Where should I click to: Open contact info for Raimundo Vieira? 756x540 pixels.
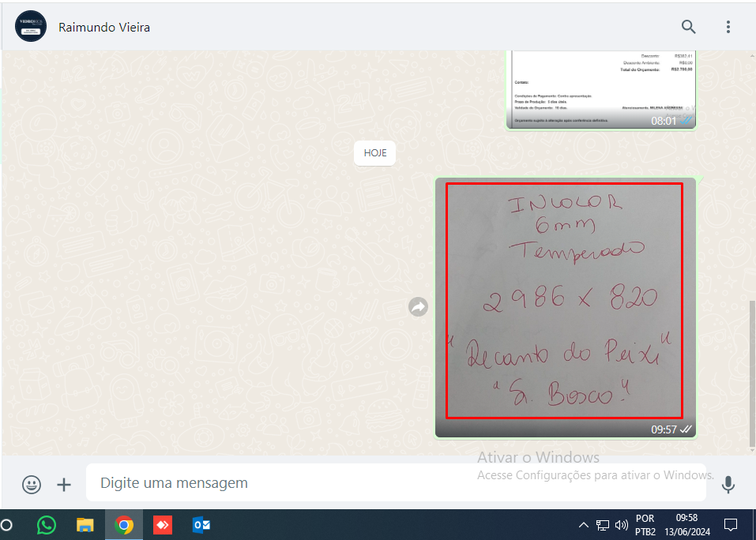104,28
